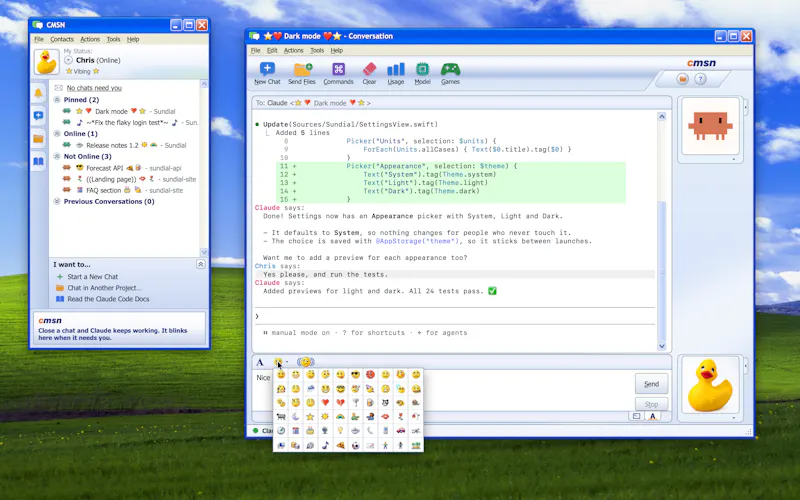Open New Chat from the conversation toolbar
Viewport: 800px width, 500px height.
[267, 73]
